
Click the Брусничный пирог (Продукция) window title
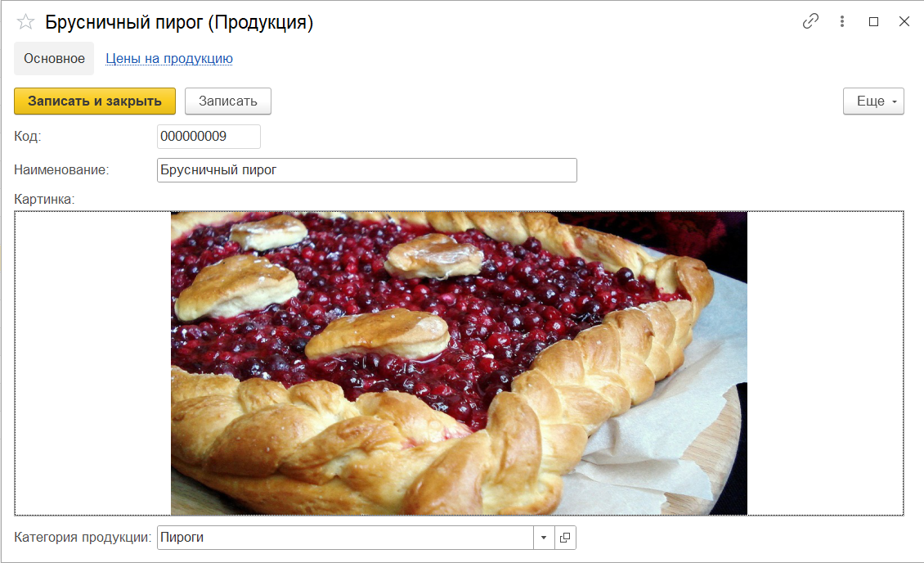179,22
